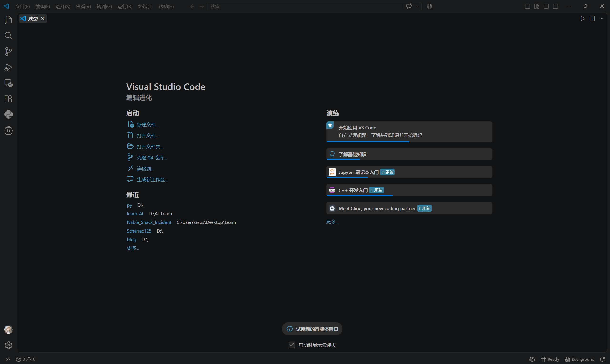The height and width of the screenshot is (364, 610).
Task: Click the VS Code logo in title bar
Action: coord(6,6)
